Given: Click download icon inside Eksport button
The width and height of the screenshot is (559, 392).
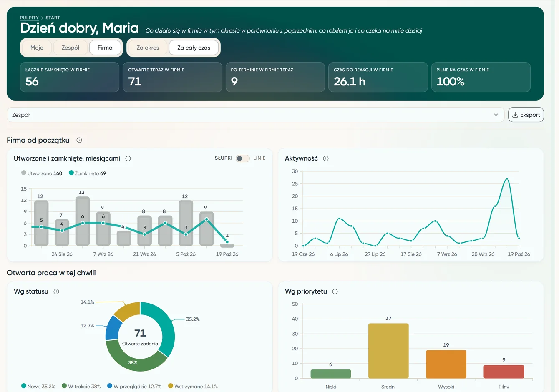Looking at the screenshot, I should pos(515,115).
